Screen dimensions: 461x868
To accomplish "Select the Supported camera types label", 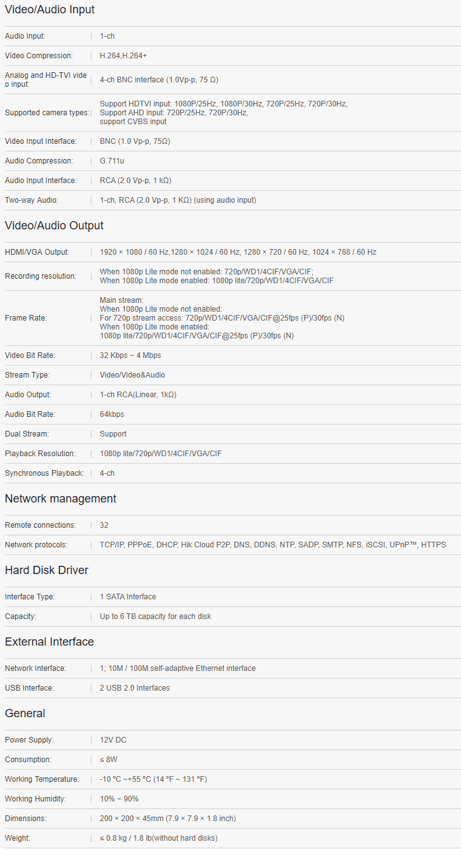I will pyautogui.click(x=47, y=113).
